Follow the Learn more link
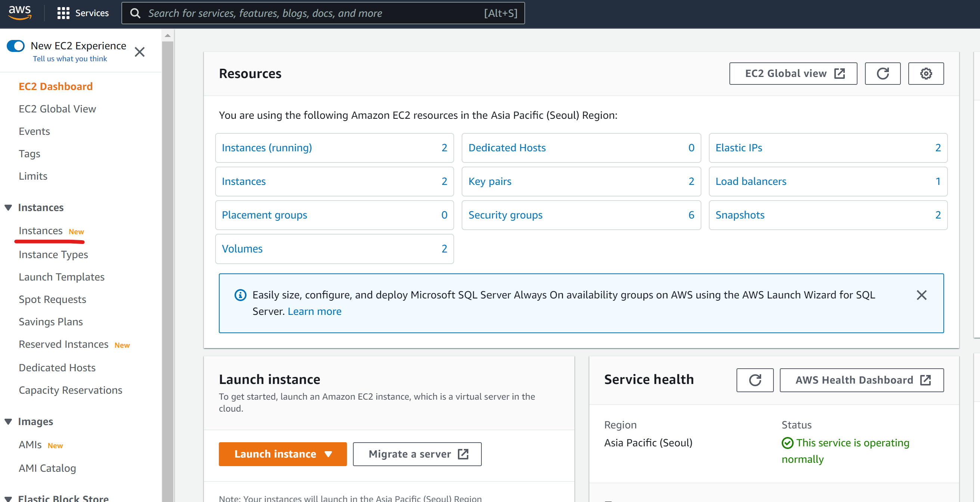This screenshot has height=502, width=980. point(314,312)
